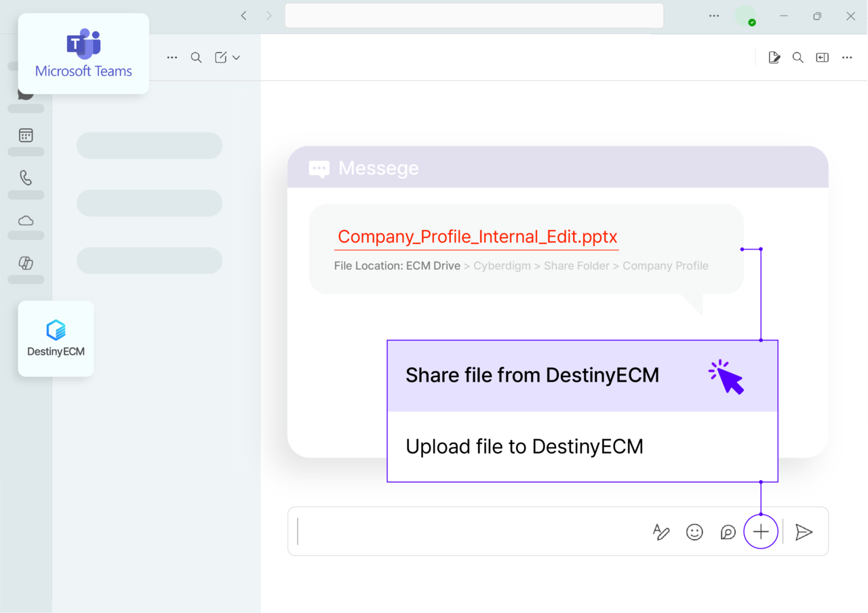The width and height of the screenshot is (868, 613).
Task: Expand the new chat dropdown arrow
Action: tap(236, 58)
